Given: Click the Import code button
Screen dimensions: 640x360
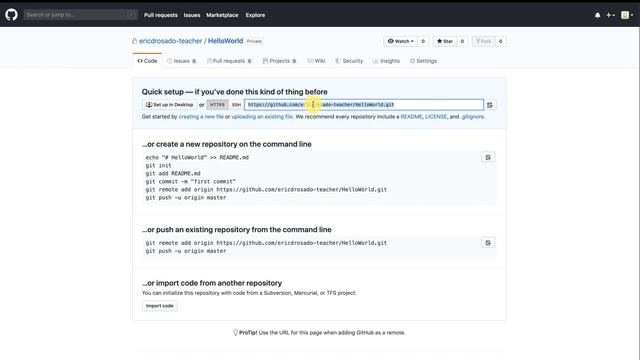Looking at the screenshot, I should [x=160, y=306].
